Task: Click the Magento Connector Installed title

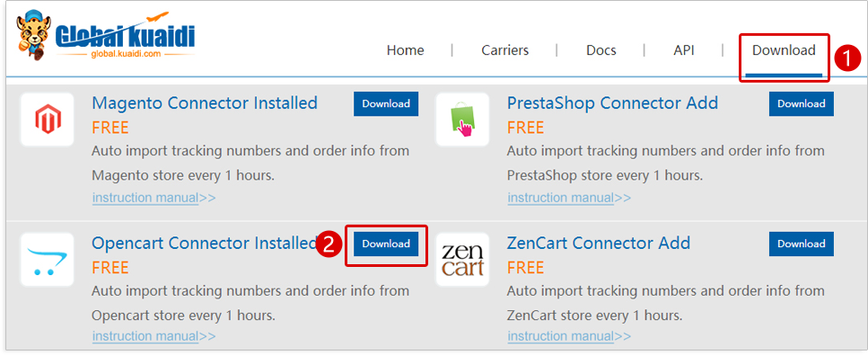Action: 205,103
